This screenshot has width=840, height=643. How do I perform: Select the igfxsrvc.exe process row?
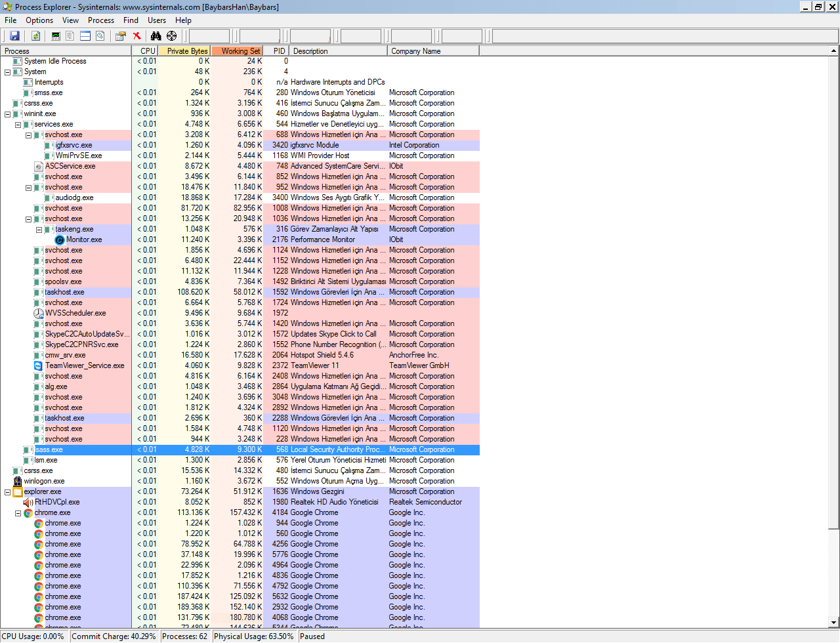coord(240,145)
